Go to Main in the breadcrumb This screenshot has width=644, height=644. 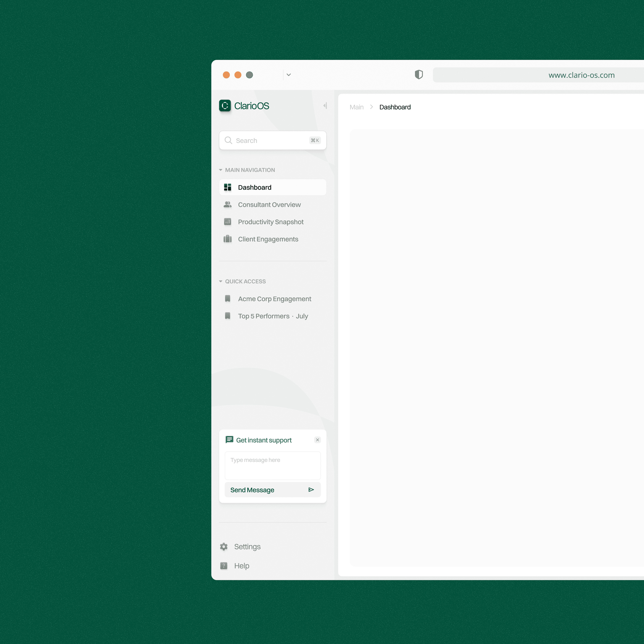point(356,107)
